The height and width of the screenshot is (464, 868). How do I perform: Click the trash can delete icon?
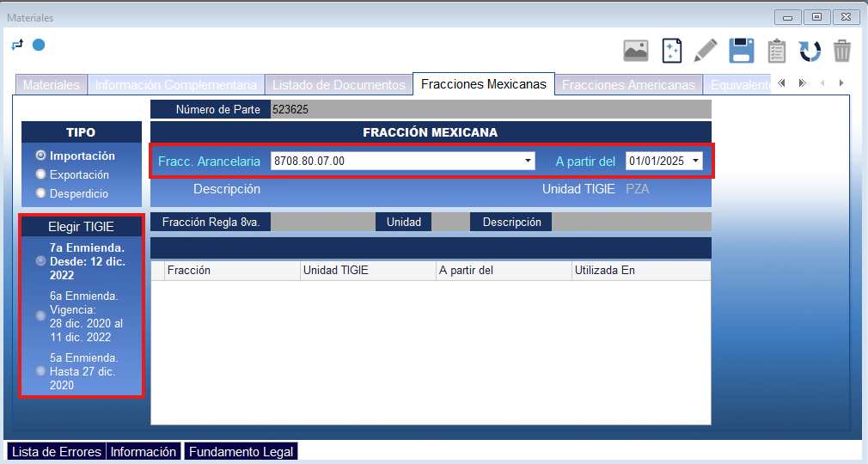842,51
